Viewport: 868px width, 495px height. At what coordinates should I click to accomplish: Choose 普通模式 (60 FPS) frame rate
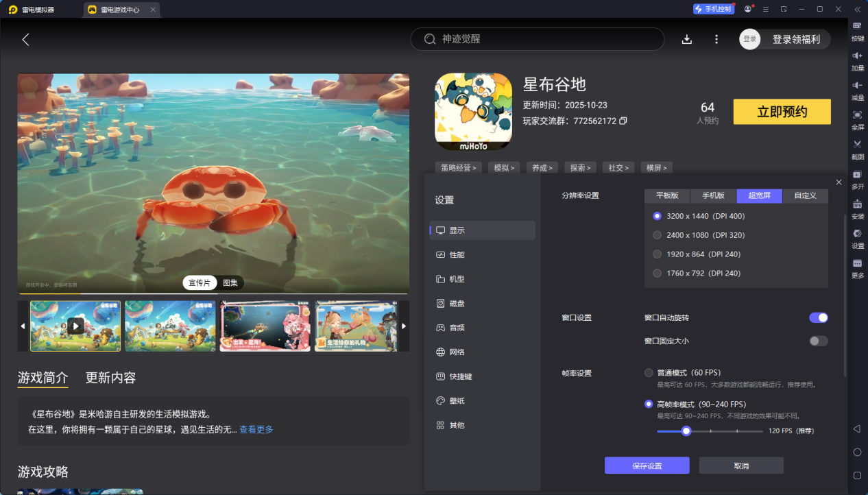649,373
